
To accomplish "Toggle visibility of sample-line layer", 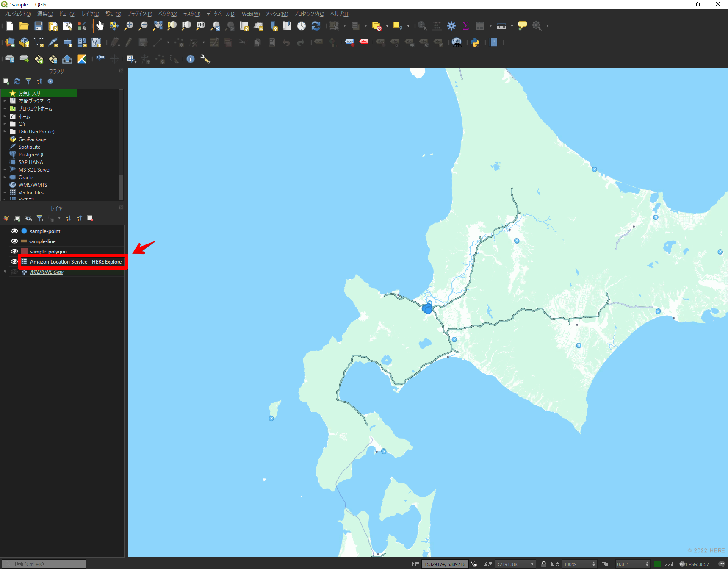I will [x=14, y=241].
